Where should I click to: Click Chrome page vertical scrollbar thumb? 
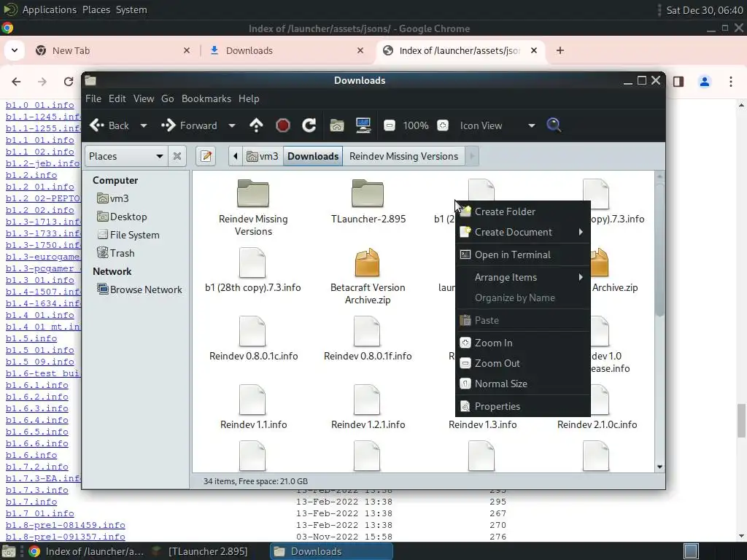tap(741, 421)
